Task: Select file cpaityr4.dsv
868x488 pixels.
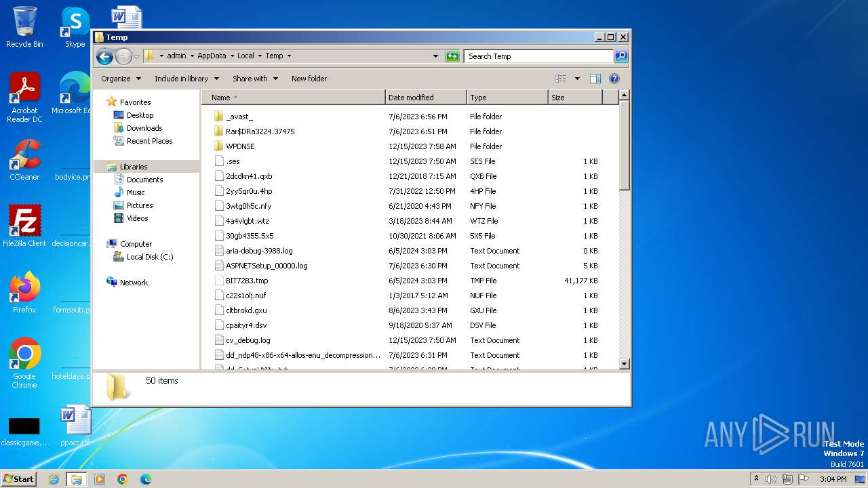Action: [246, 325]
